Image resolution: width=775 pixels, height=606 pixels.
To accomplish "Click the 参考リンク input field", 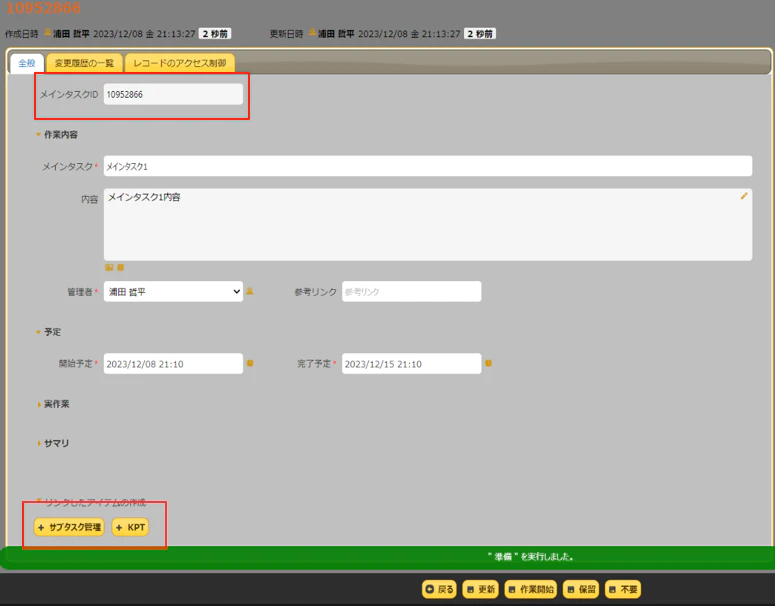I will coord(411,292).
